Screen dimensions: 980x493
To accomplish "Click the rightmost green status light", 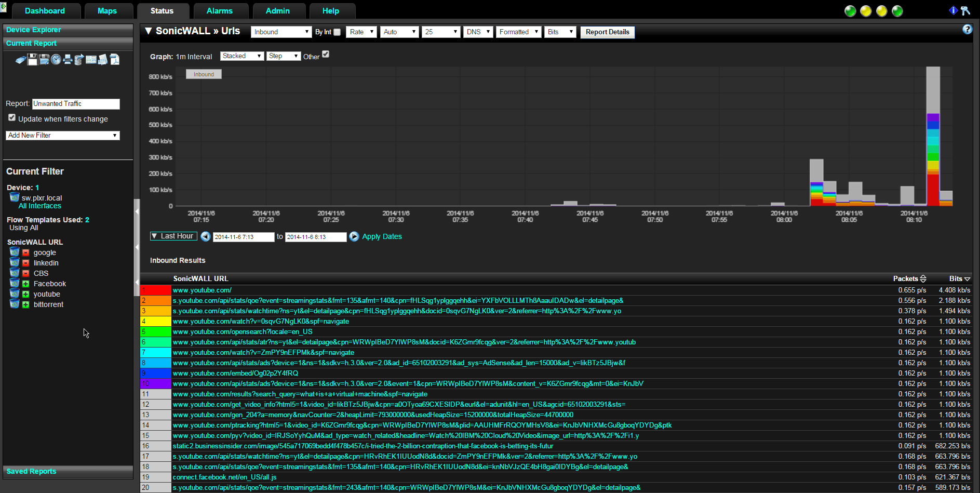I will point(897,11).
